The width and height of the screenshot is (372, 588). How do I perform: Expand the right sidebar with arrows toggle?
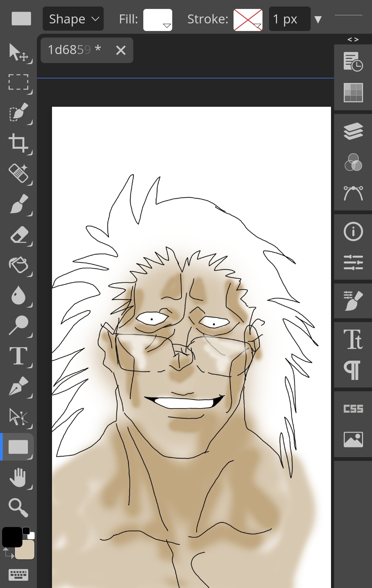353,39
